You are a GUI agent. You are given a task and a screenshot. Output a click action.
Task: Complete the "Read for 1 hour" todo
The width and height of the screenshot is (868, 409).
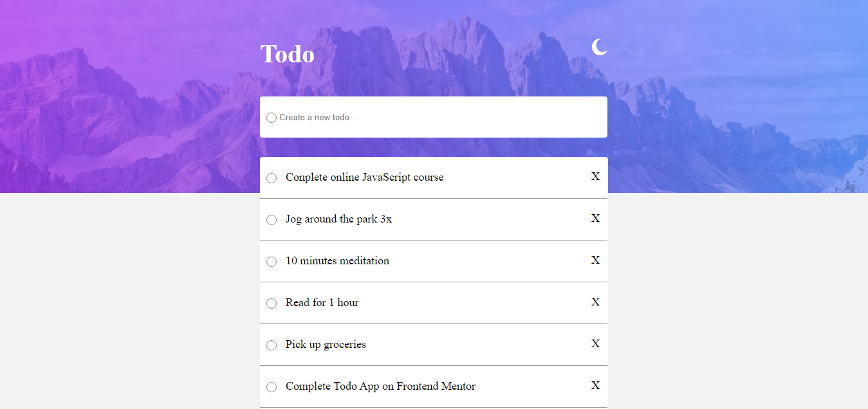(272, 304)
